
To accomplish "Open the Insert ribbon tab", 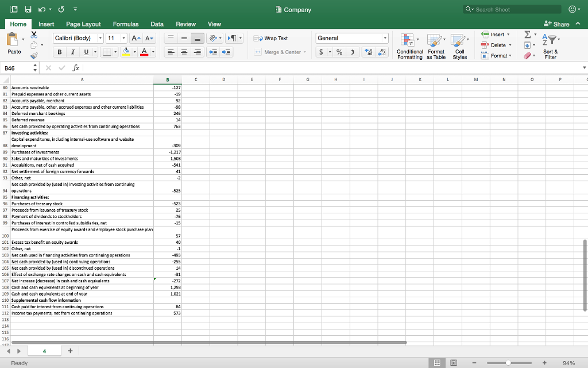I will point(46,24).
